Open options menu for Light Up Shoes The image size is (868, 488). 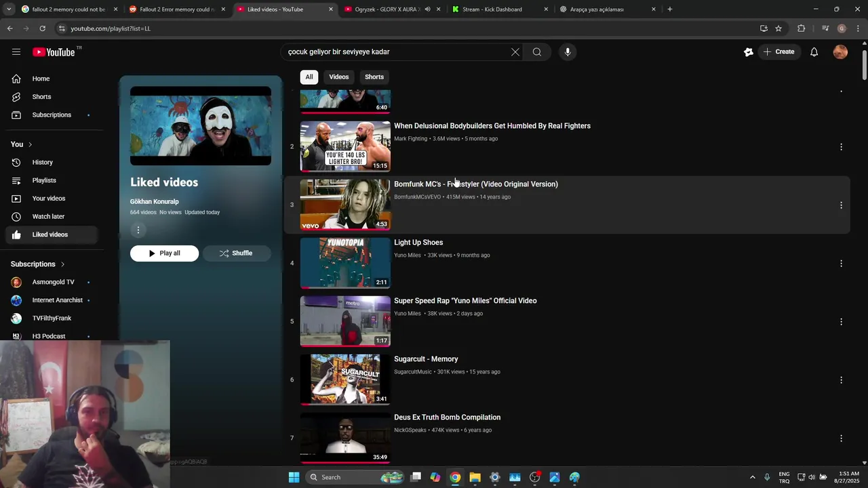[x=841, y=264]
